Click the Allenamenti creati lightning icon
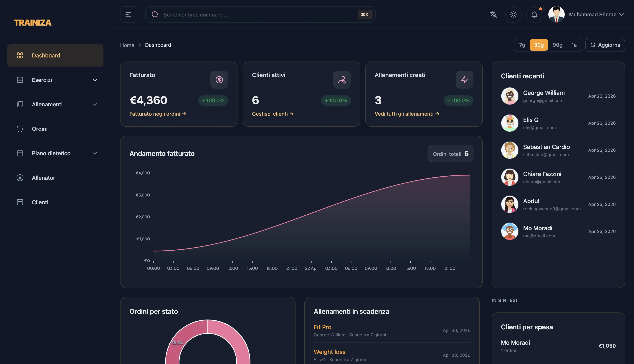 pyautogui.click(x=464, y=80)
